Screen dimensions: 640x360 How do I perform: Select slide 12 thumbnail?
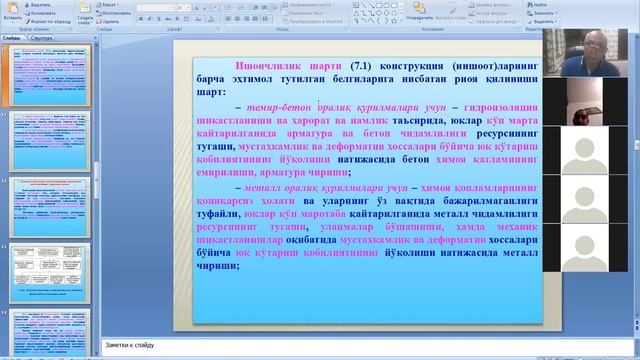[x=50, y=207]
